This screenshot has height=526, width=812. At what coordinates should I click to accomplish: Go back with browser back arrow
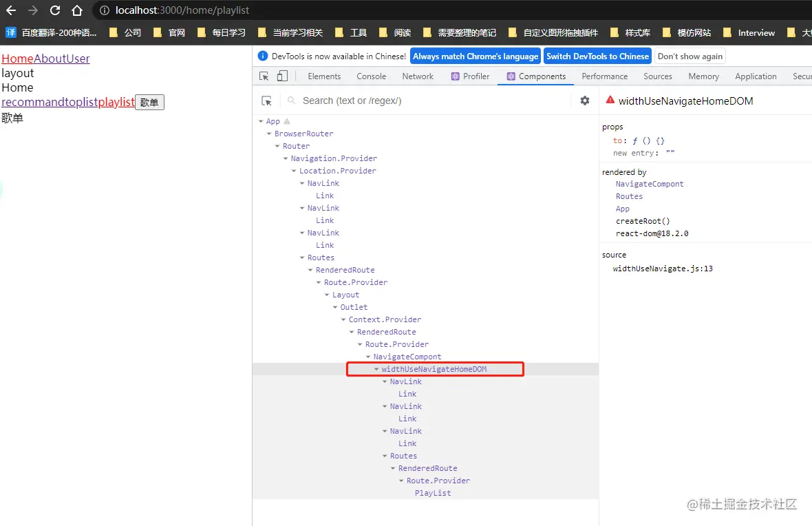[x=11, y=10]
